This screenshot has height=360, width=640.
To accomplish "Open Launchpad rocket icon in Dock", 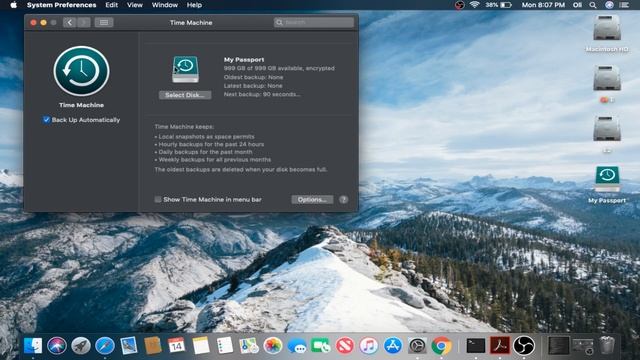I will click(81, 346).
